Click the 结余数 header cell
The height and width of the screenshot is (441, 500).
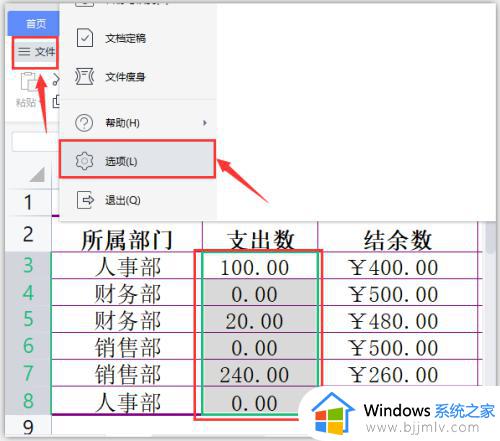[398, 237]
